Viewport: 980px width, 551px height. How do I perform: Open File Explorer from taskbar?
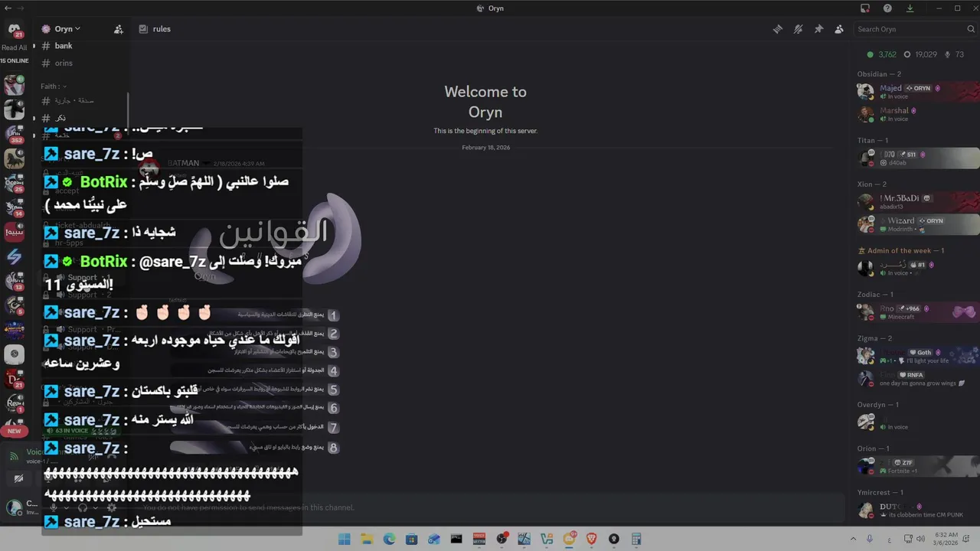(366, 539)
